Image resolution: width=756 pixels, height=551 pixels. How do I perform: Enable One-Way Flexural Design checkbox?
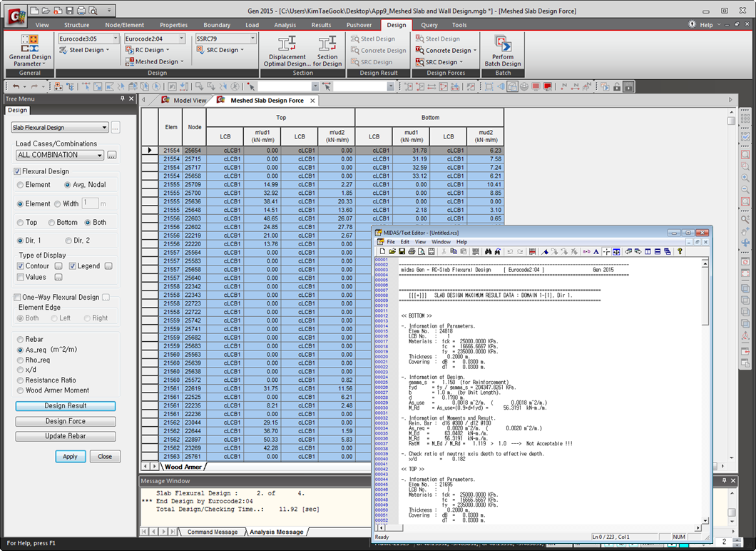(x=17, y=297)
